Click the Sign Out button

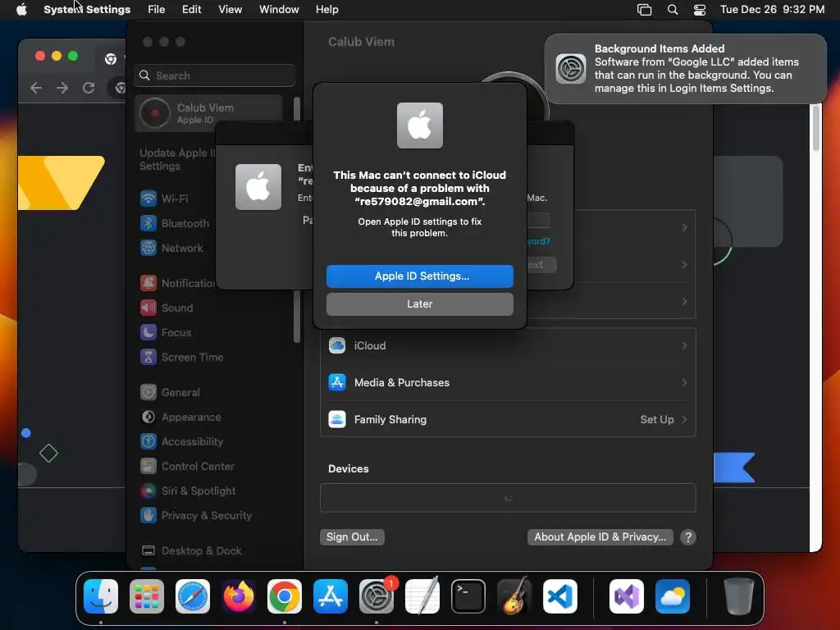pyautogui.click(x=352, y=536)
